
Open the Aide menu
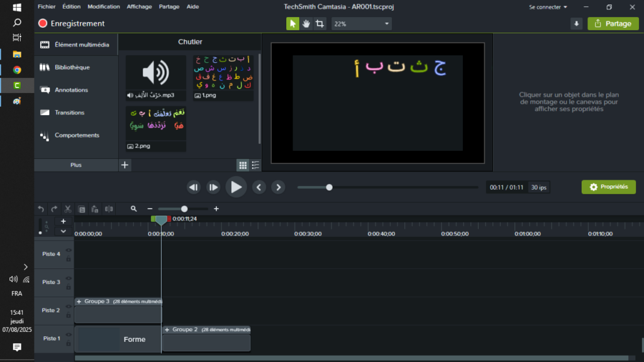tap(192, 6)
